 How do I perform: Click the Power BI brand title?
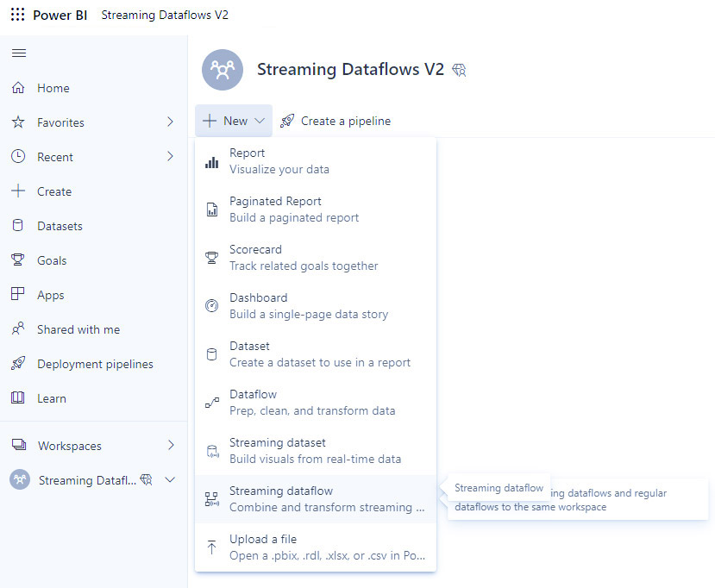[x=60, y=15]
